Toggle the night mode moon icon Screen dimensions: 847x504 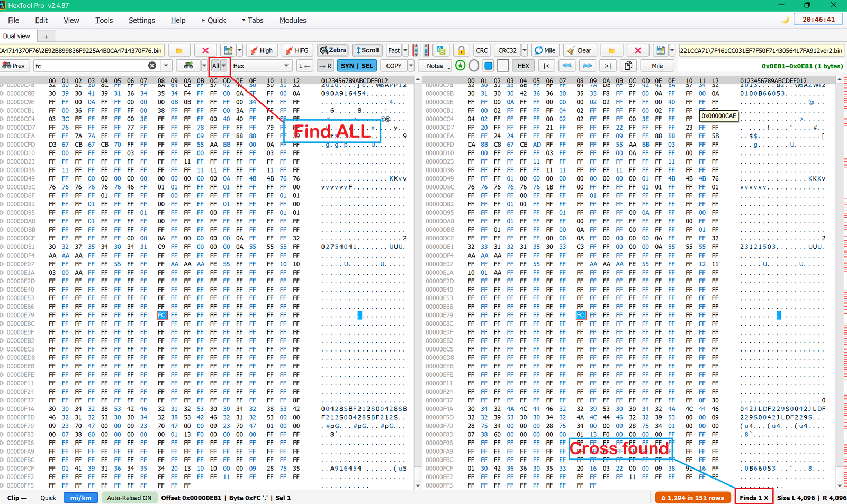[786, 20]
